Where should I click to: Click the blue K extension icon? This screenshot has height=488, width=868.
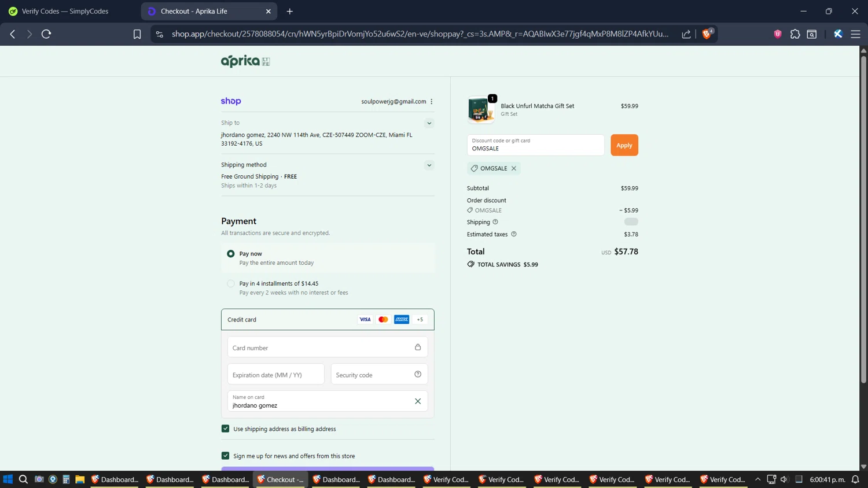[838, 34]
